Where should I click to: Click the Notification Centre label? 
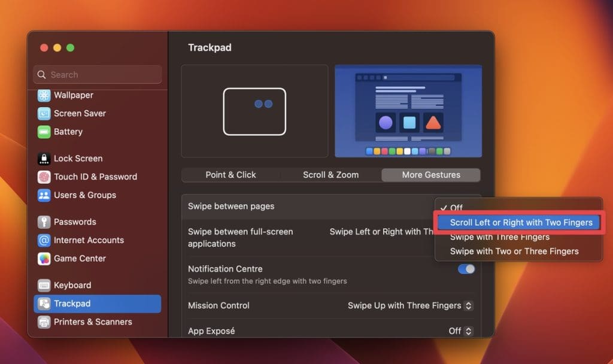pos(225,269)
